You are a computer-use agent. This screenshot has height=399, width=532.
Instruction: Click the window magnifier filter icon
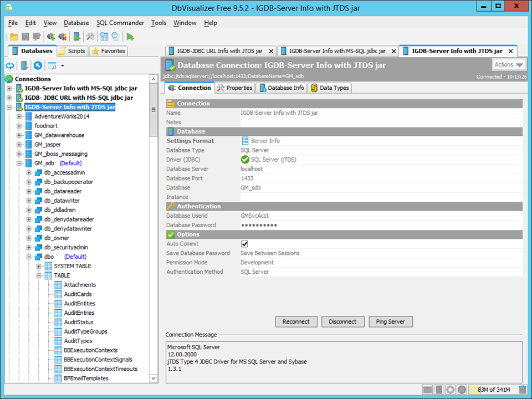(x=52, y=65)
